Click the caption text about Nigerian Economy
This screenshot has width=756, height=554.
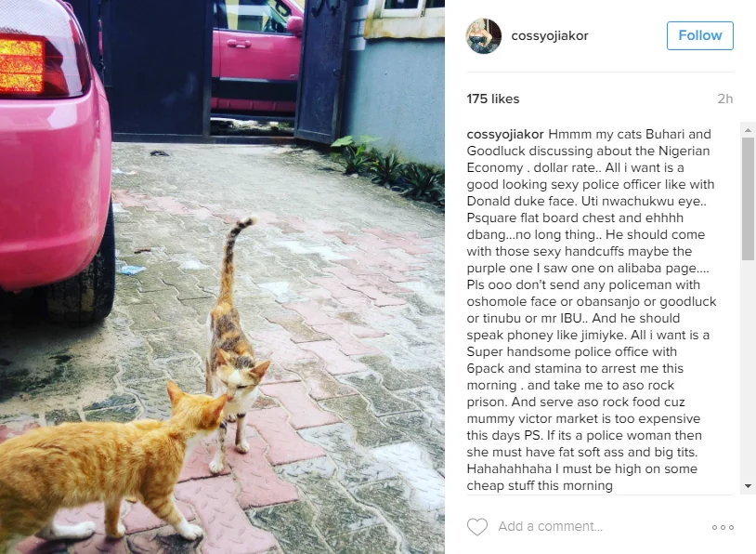(x=591, y=310)
